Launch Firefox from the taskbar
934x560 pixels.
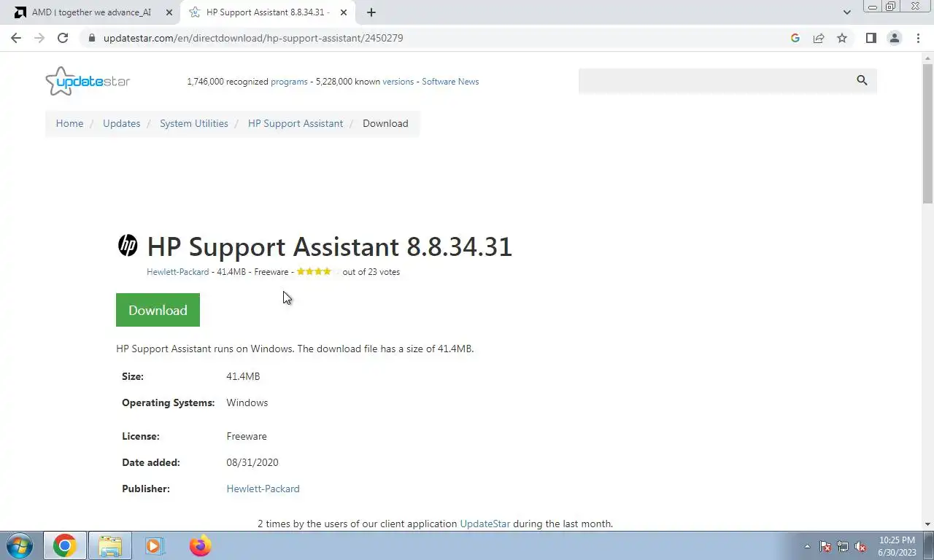(x=200, y=545)
